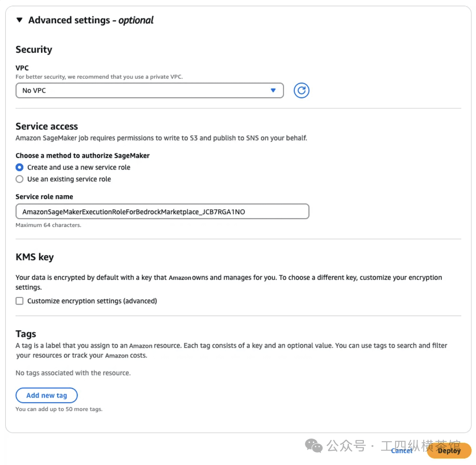
Task: Collapse the Advanced settings disclosure triangle
Action: click(x=20, y=20)
